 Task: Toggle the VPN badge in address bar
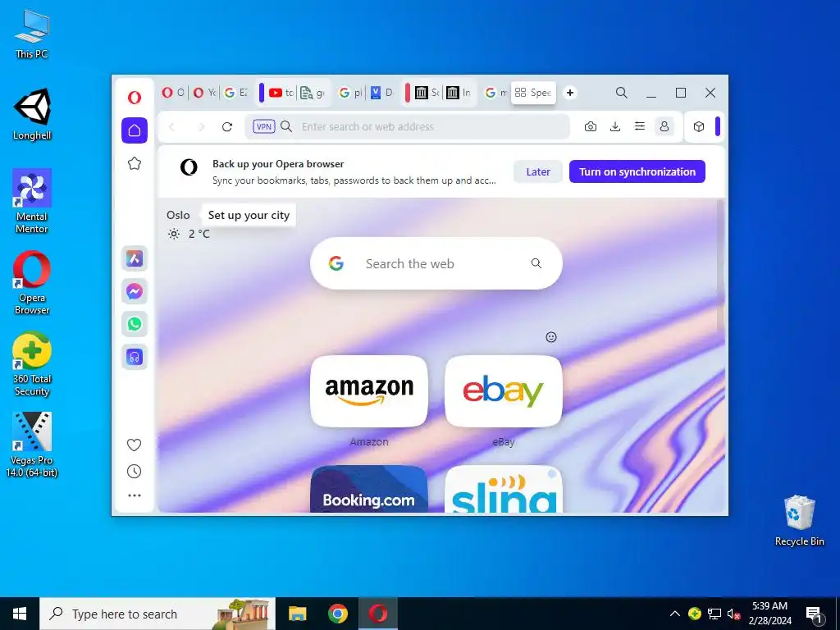pyautogui.click(x=264, y=127)
